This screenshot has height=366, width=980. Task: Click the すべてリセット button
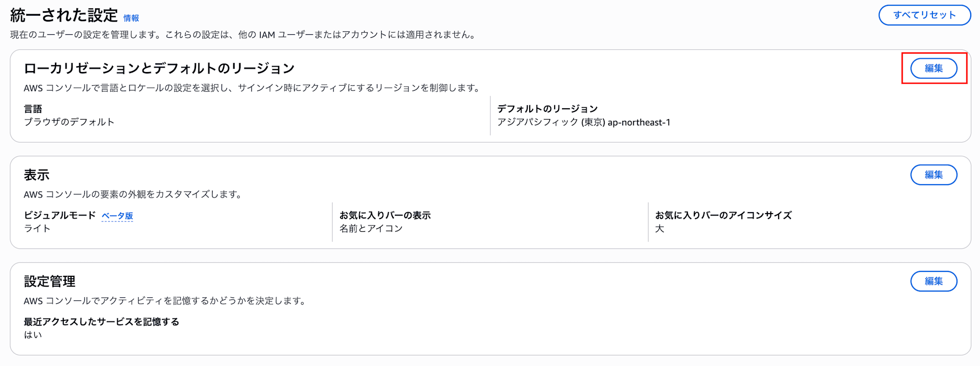point(924,15)
